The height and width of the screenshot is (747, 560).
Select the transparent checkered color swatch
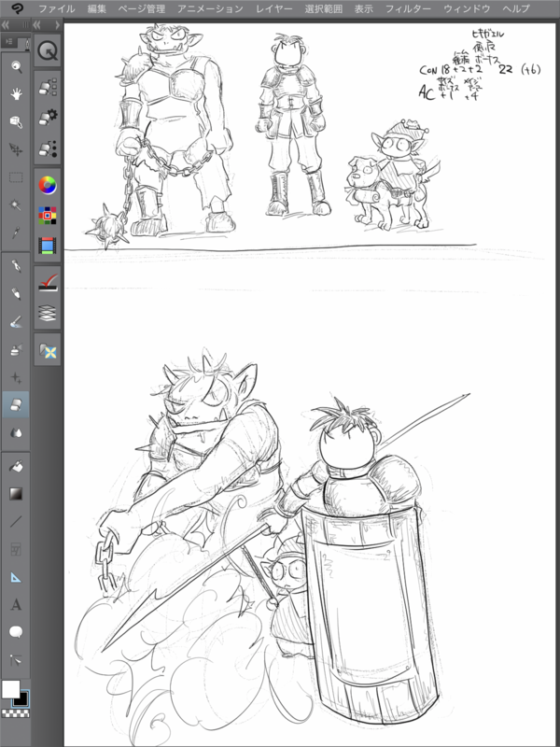(x=16, y=713)
